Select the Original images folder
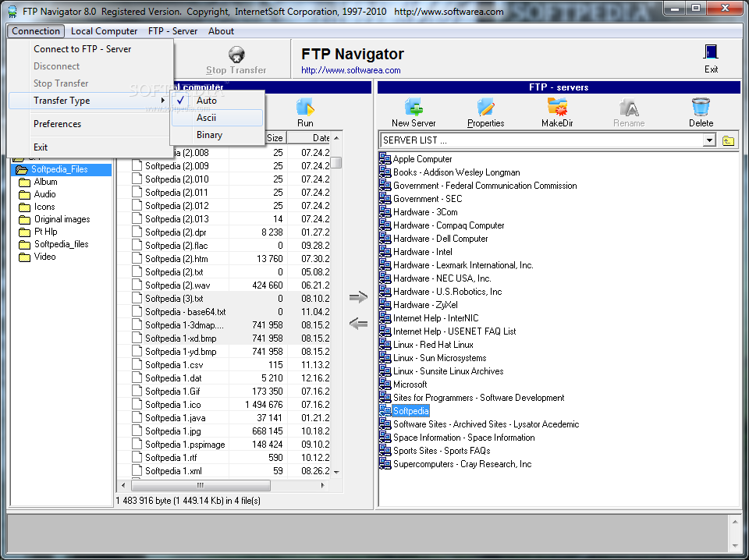Screen dimensions: 749x560 (x=62, y=219)
